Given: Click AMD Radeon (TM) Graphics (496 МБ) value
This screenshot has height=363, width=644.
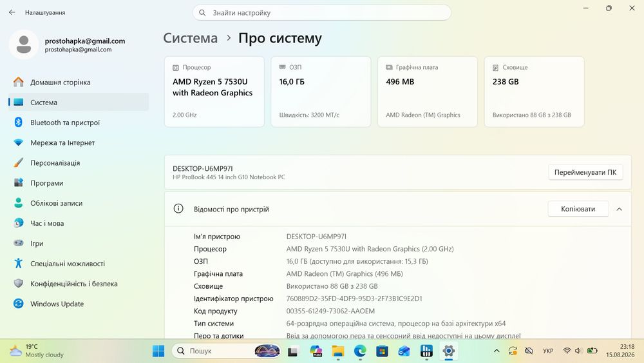Looking at the screenshot, I should (345, 274).
